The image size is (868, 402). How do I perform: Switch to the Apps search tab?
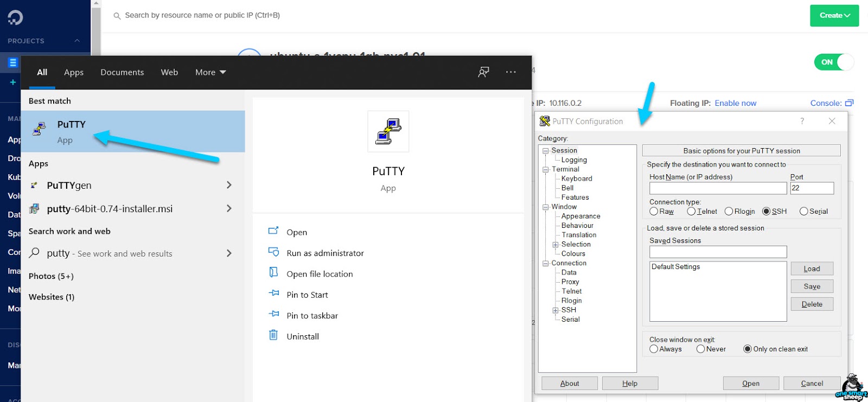74,72
